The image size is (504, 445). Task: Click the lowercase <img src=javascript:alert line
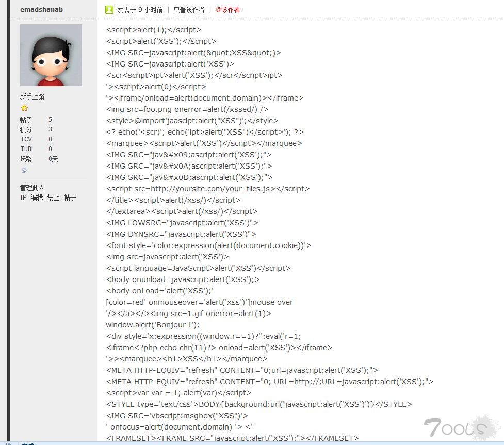pos(168,257)
